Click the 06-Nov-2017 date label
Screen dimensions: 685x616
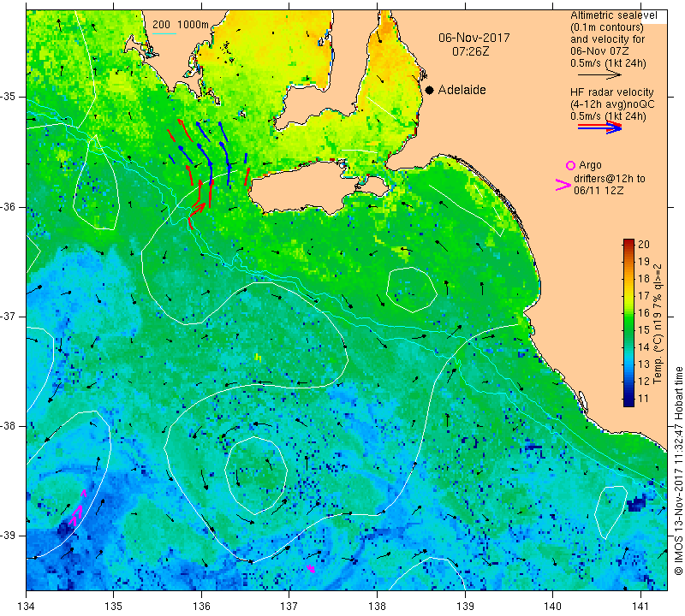474,38
